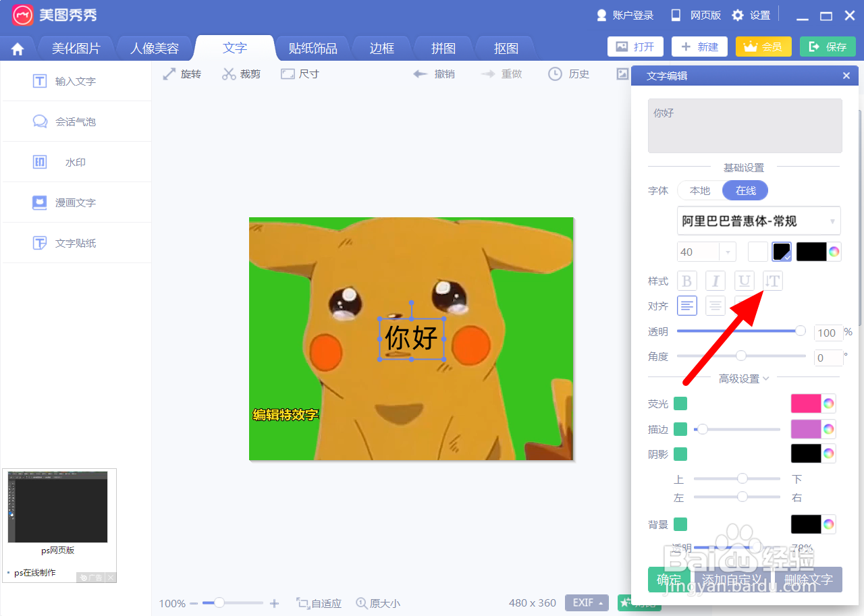Select the checked black fill style box
Screen dimensions: 864x616
click(x=782, y=252)
